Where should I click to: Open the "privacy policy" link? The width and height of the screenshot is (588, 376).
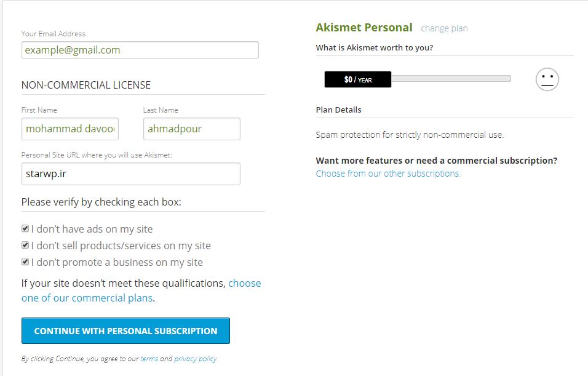coord(195,359)
